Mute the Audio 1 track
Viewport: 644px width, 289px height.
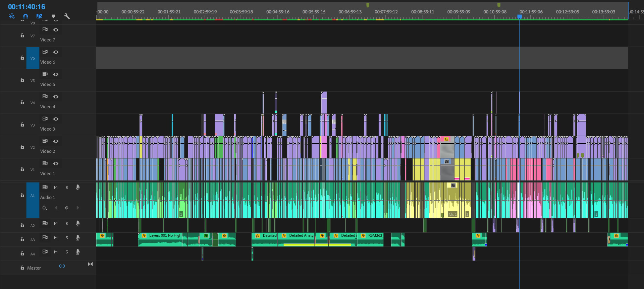coord(56,188)
